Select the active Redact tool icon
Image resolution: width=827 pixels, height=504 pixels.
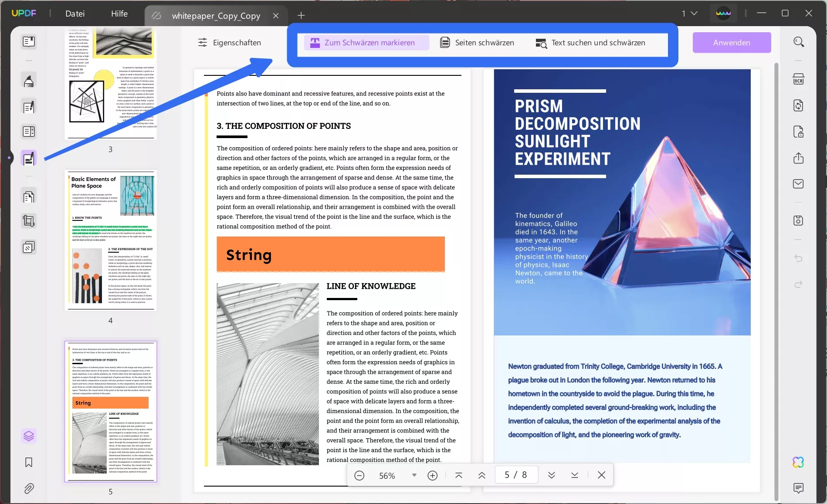29,158
